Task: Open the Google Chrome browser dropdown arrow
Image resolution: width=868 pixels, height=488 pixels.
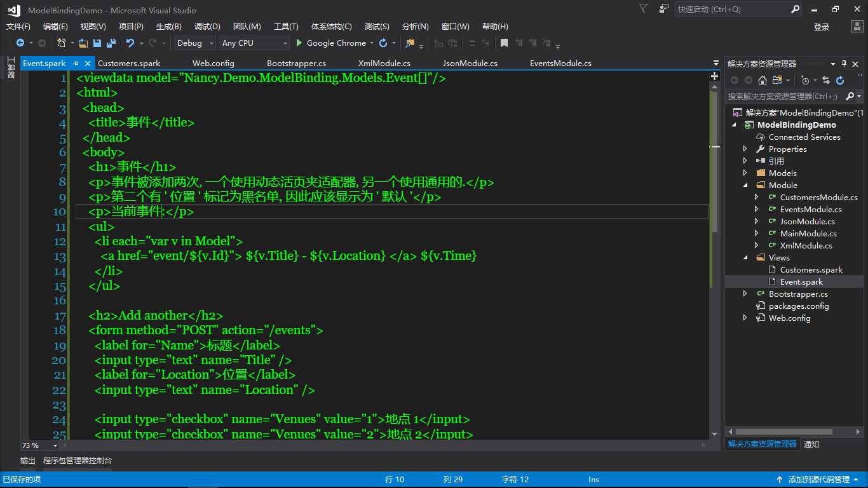Action: 372,43
